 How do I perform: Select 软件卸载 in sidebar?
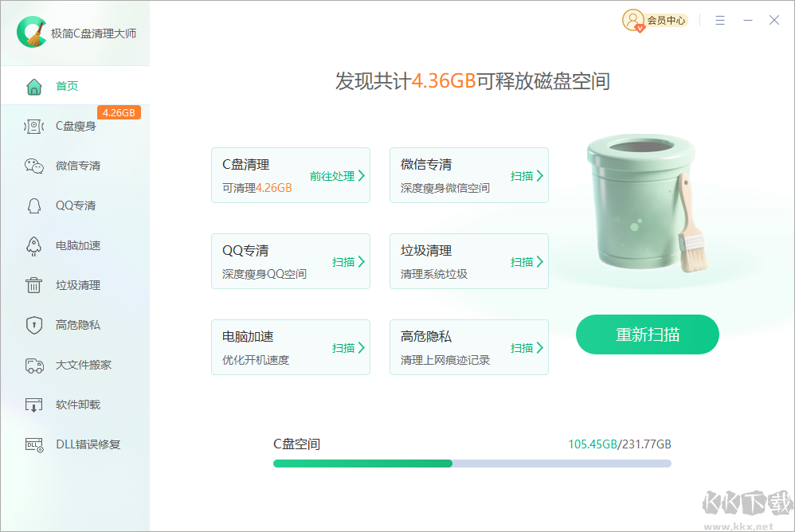[75, 405]
